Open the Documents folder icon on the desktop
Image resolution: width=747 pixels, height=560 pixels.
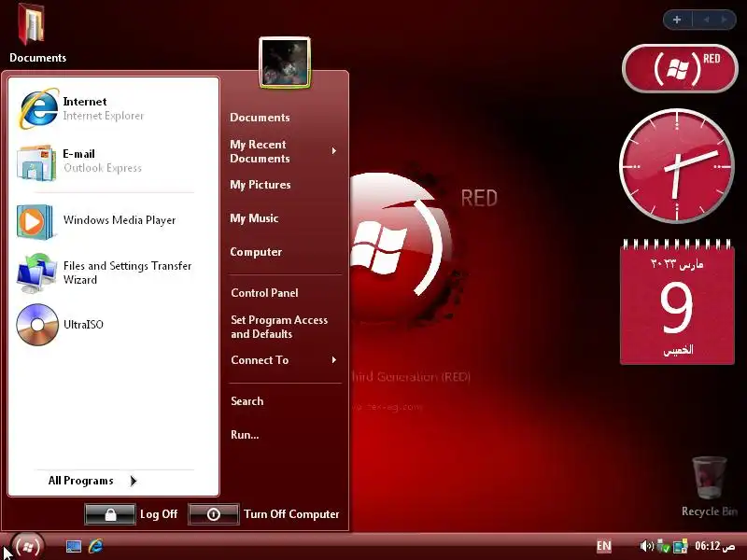point(31,24)
